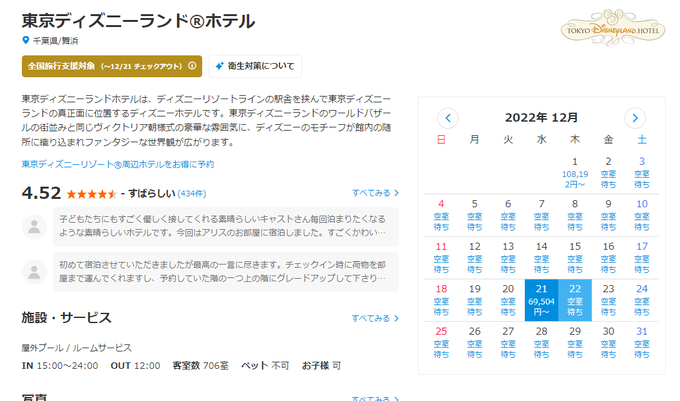Open 東京ディズニーリゾート周辺ホテルをお得に予約 link
Image resolution: width=680 pixels, height=401 pixels.
click(118, 164)
